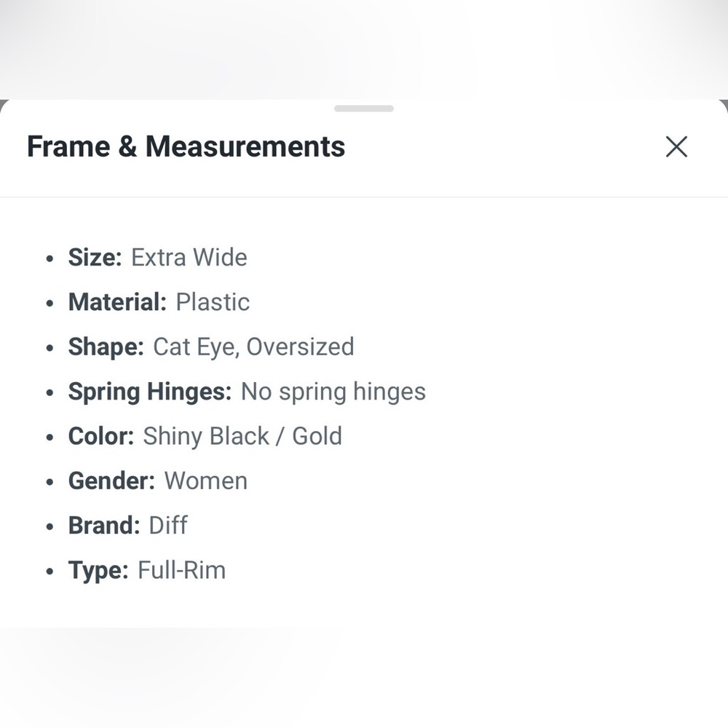728x728 pixels.
Task: Select the Plastic material value
Action: click(213, 302)
